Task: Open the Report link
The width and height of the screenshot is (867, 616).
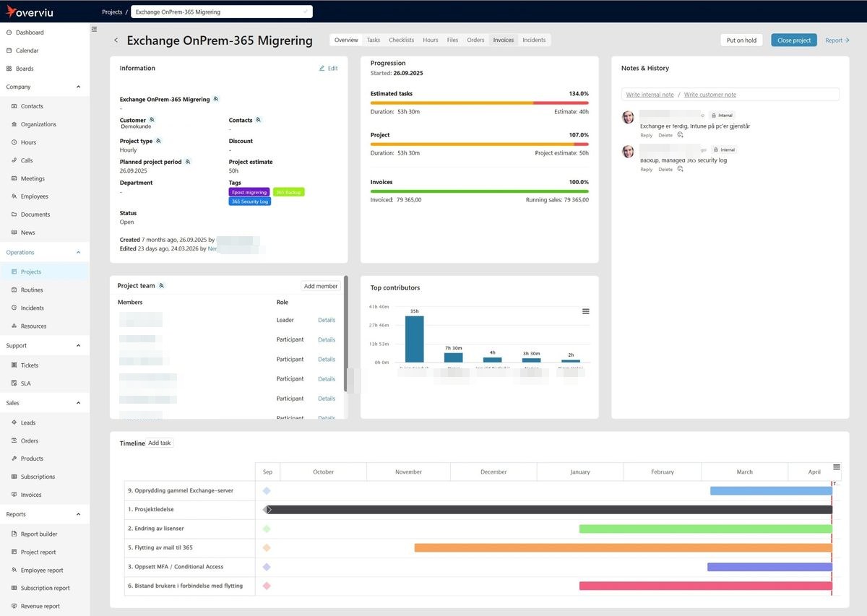Action: coord(837,40)
